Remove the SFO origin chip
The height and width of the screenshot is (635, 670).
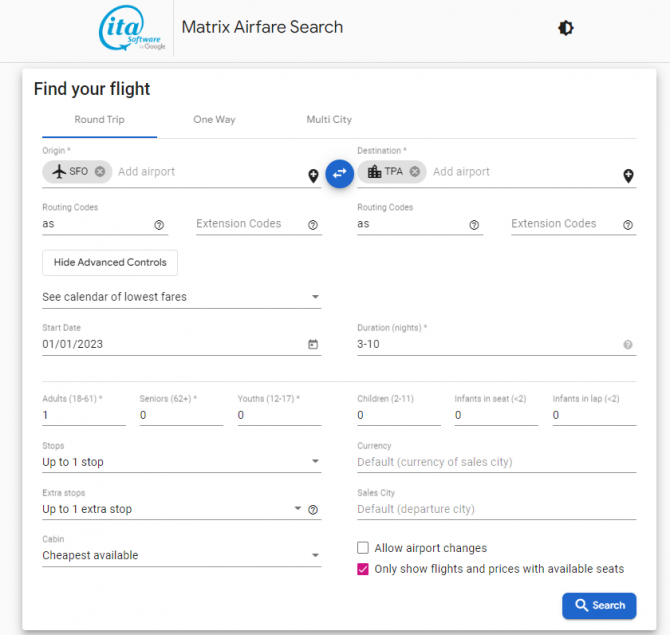coord(100,171)
